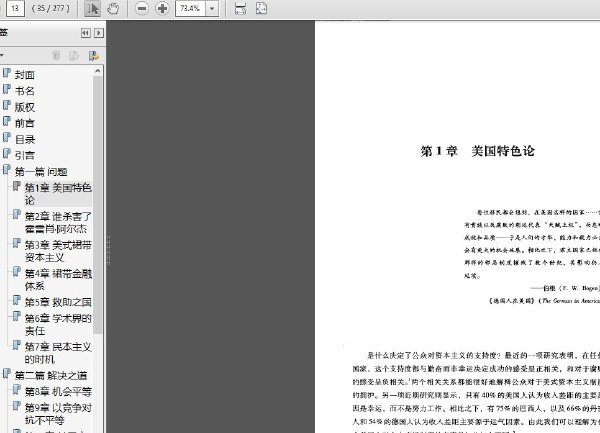Click the bookmarks panel vertical scrollbar
This screenshot has width=600, height=433.
(98, 200)
